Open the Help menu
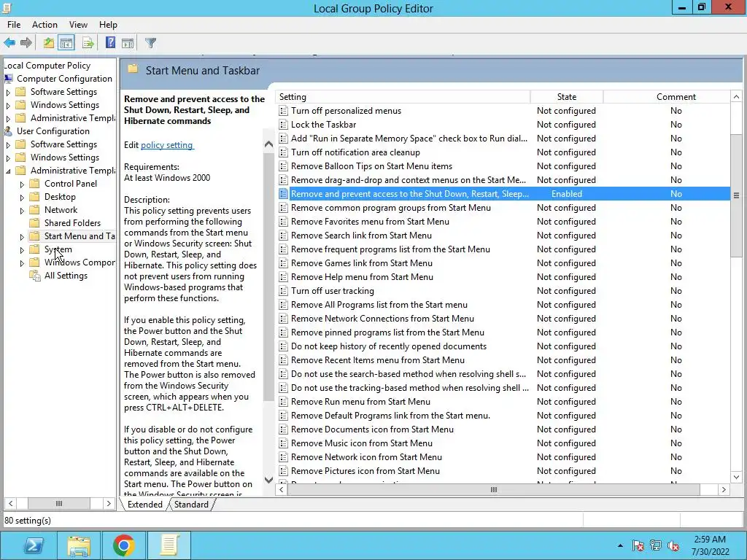The height and width of the screenshot is (560, 747). pos(108,25)
